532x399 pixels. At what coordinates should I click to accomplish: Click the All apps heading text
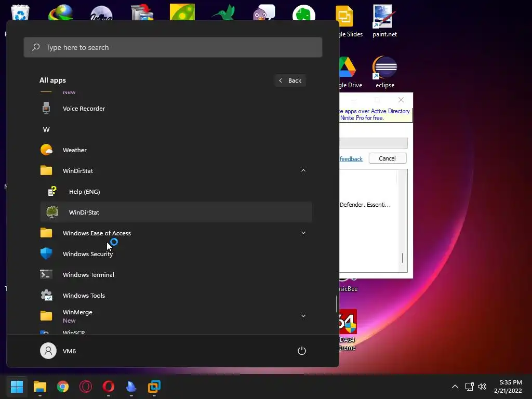52,81
